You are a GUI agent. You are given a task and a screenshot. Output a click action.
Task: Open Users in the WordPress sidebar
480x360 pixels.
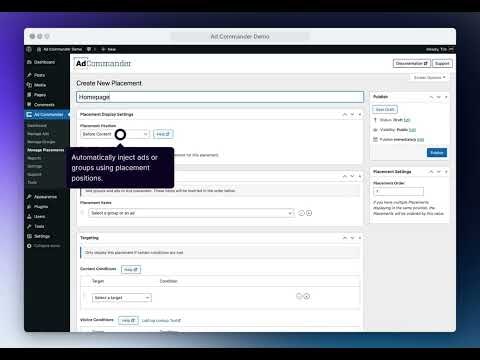[x=39, y=216]
